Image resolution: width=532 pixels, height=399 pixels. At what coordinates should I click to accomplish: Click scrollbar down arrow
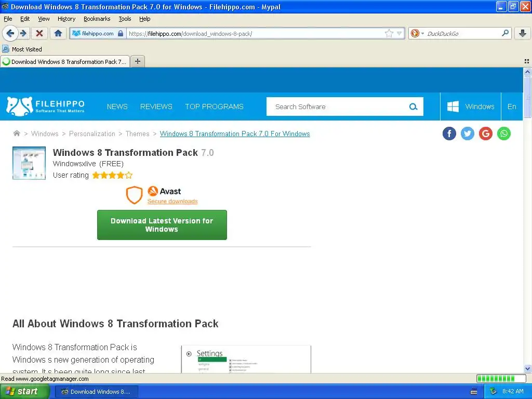point(527,369)
